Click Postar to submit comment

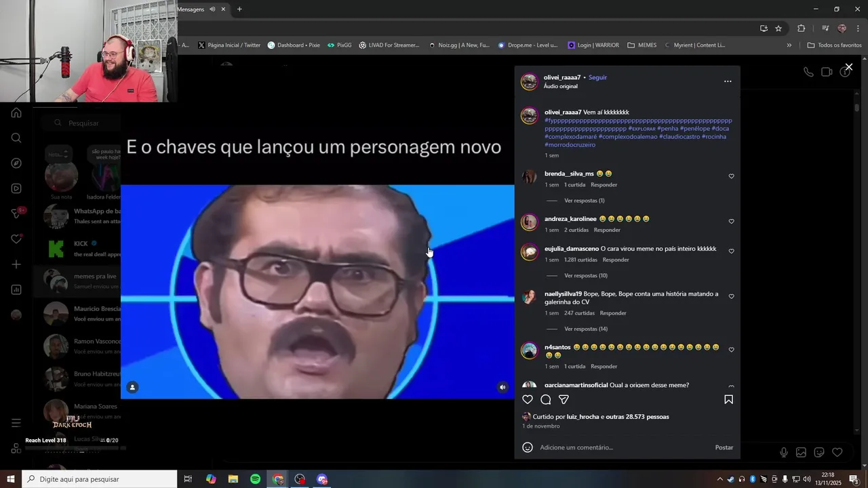click(724, 447)
